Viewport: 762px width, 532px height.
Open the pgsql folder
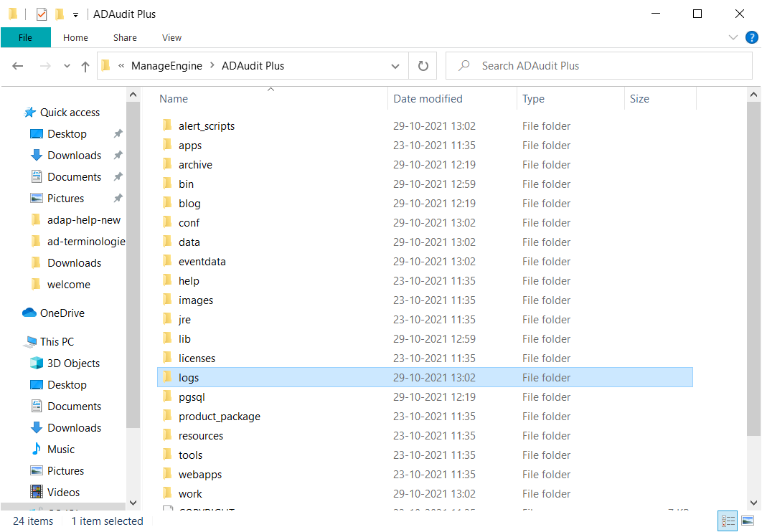[x=191, y=396]
